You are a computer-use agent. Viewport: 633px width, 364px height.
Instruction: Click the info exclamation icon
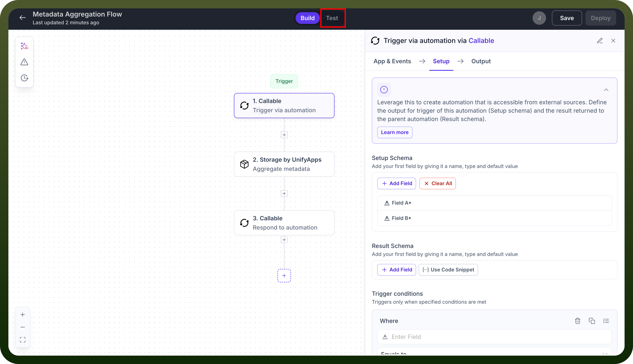(384, 89)
